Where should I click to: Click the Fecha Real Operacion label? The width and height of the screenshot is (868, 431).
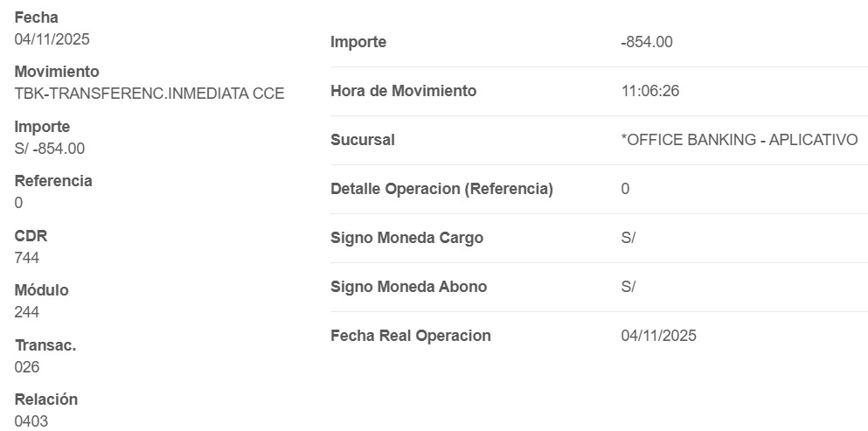(410, 336)
